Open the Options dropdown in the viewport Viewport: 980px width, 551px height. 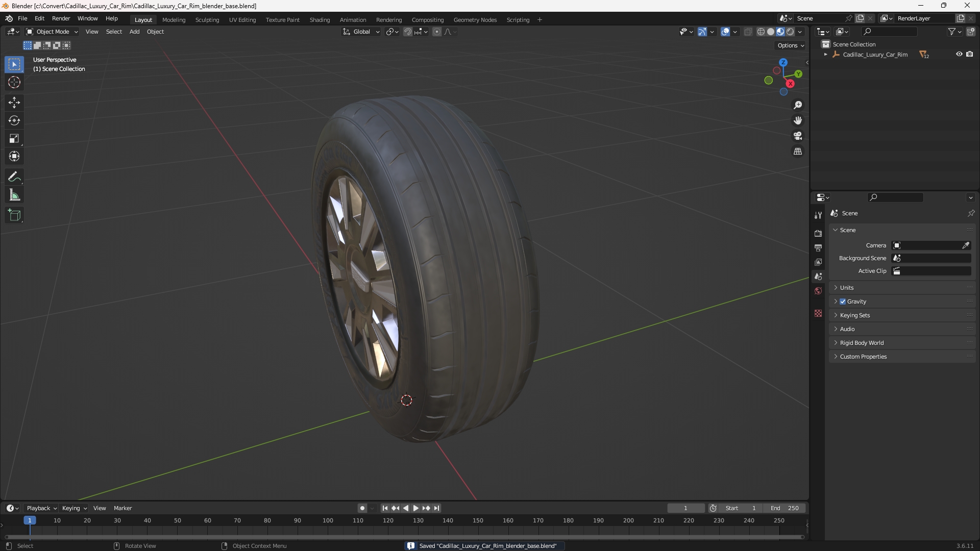coord(791,45)
